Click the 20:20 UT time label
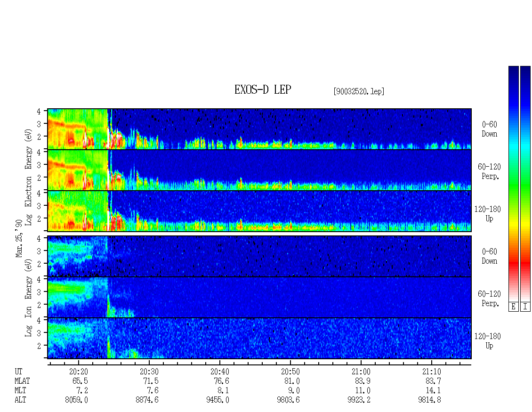 78,372
